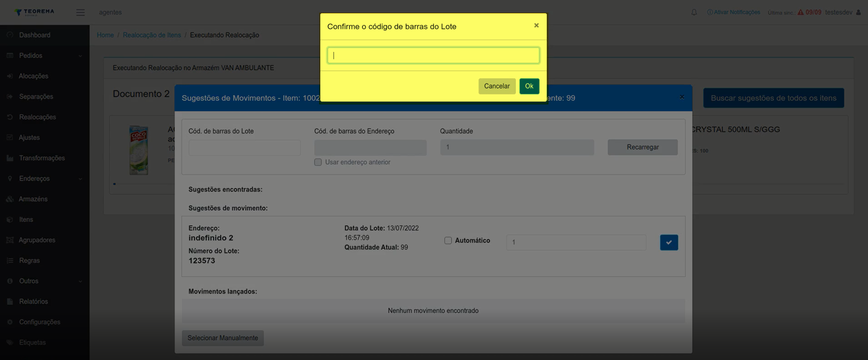This screenshot has width=868, height=360.
Task: Click quantity input for lote 123573
Action: [x=576, y=243]
